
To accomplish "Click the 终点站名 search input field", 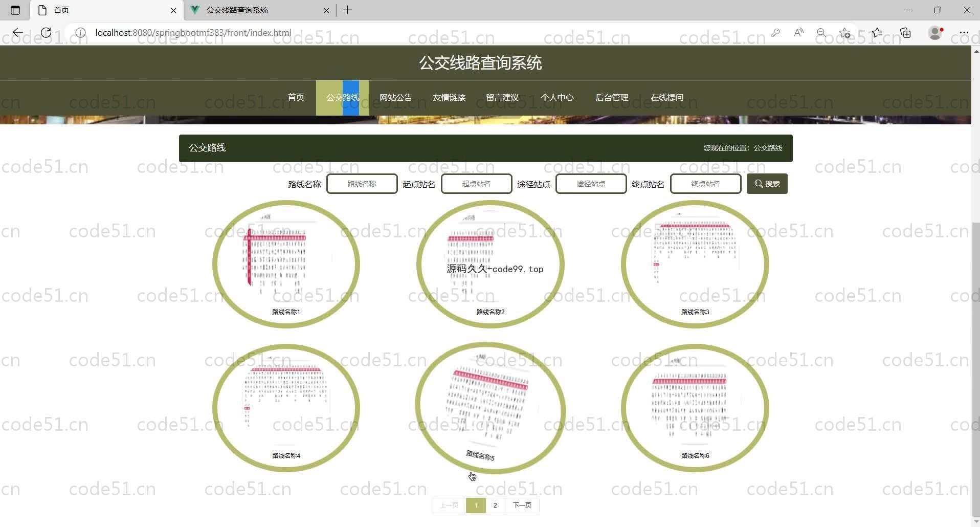I will tap(706, 184).
